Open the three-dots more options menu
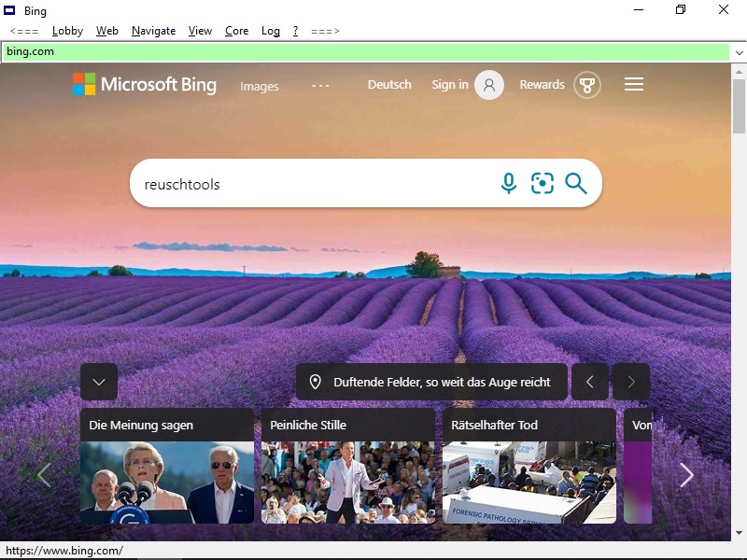The width and height of the screenshot is (747, 560). point(320,86)
